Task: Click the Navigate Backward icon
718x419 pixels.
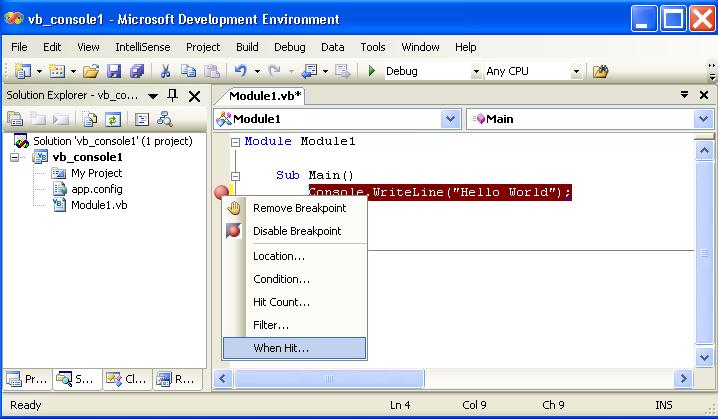Action: [310, 71]
